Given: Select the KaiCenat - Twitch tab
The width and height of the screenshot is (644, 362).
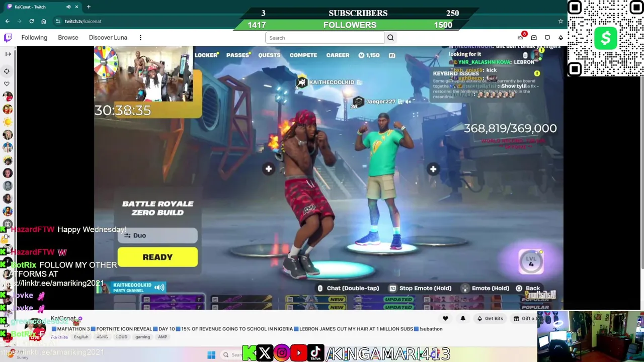Looking at the screenshot, I should [43, 7].
